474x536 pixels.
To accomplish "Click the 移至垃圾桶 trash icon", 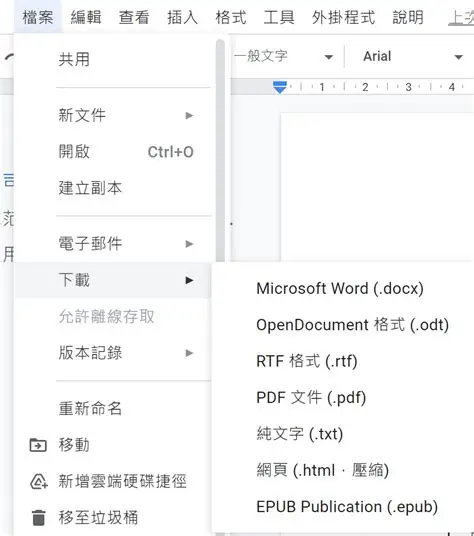I will (38, 518).
